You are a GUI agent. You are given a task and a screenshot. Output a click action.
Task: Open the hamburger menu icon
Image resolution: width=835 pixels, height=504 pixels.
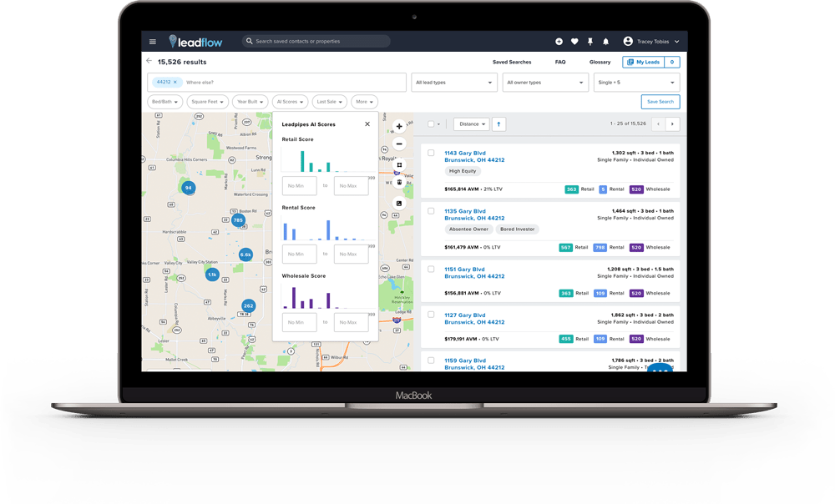pyautogui.click(x=152, y=42)
